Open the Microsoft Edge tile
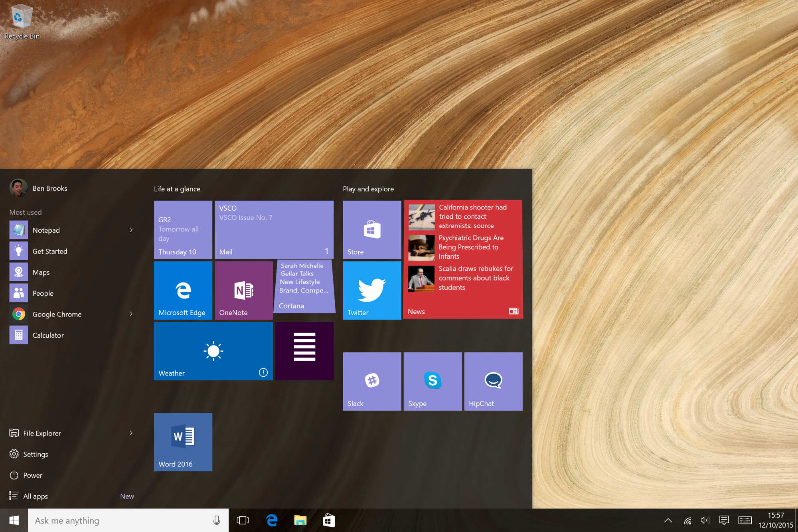Image resolution: width=798 pixels, height=532 pixels. click(x=183, y=291)
